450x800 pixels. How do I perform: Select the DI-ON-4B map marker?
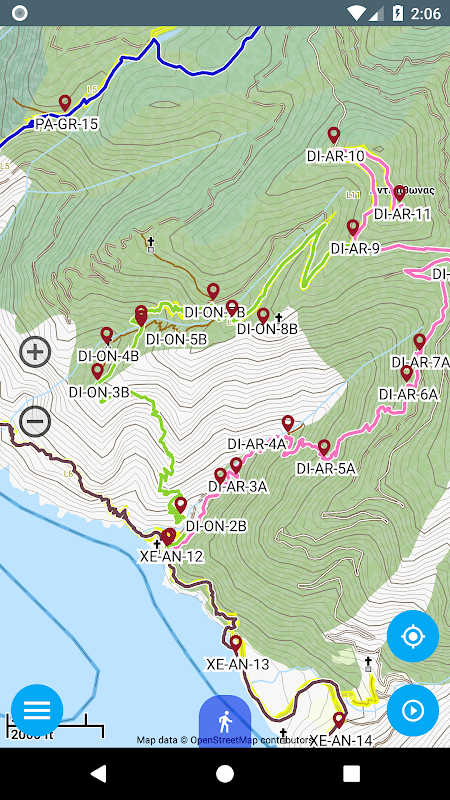click(x=107, y=335)
